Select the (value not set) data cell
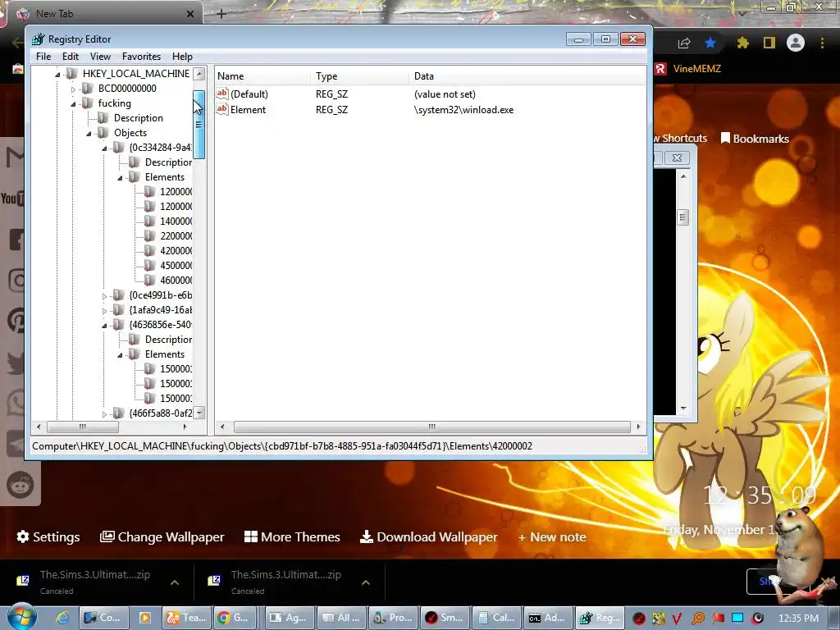Viewport: 840px width, 630px height. click(445, 94)
